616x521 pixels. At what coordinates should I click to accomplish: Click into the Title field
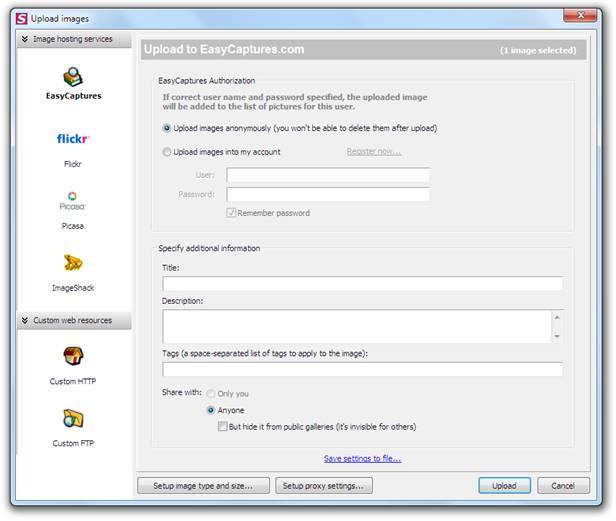(x=363, y=284)
